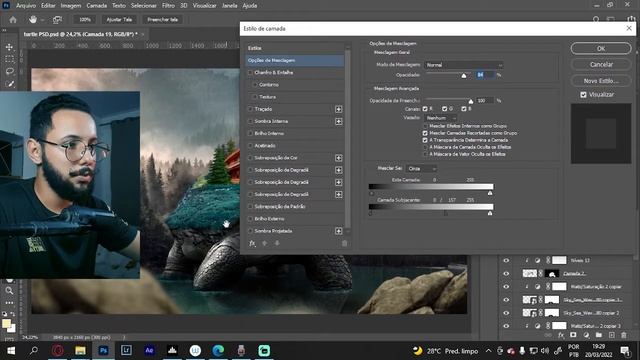Image resolution: width=640 pixels, height=360 pixels.
Task: Open the Imagem menu
Action: (x=71, y=6)
